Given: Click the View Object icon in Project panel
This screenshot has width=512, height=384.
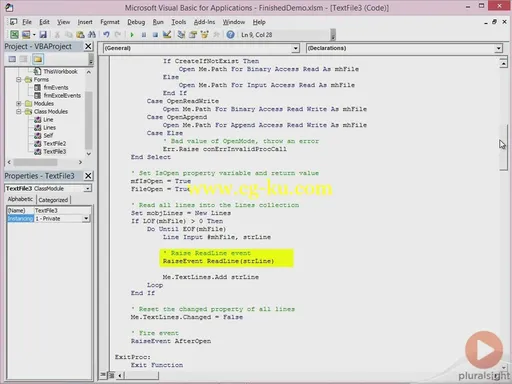Looking at the screenshot, I should click(24, 59).
